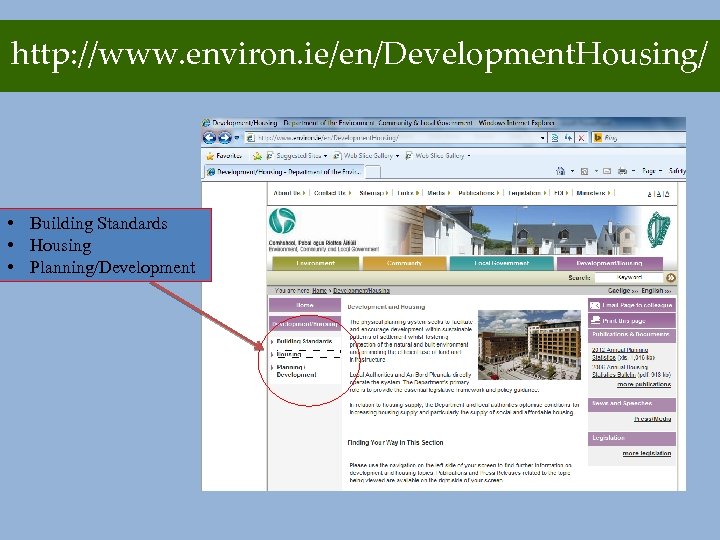Screen dimensions: 720x540
Task: Click the Print icon in command bar
Action: point(622,171)
